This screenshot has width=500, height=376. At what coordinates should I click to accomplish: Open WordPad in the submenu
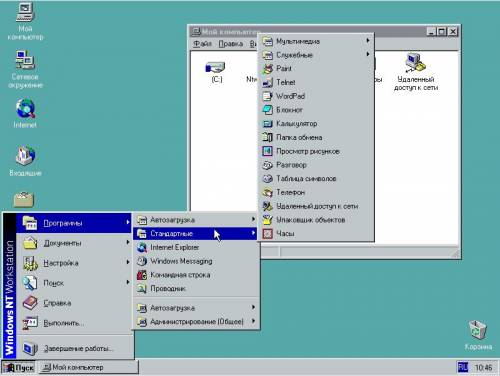pyautogui.click(x=316, y=96)
